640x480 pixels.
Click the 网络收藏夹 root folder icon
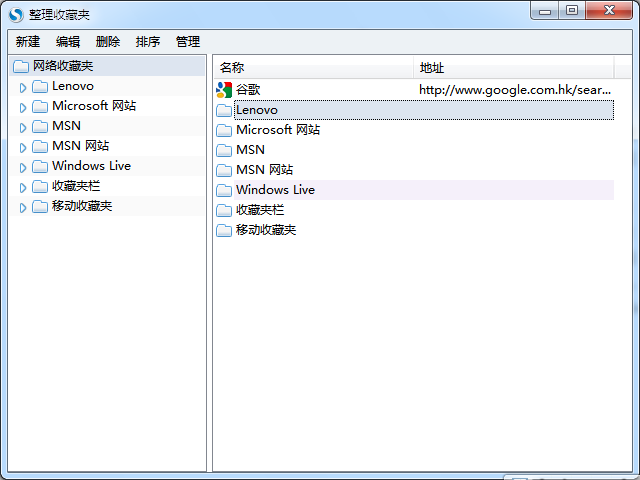21,66
